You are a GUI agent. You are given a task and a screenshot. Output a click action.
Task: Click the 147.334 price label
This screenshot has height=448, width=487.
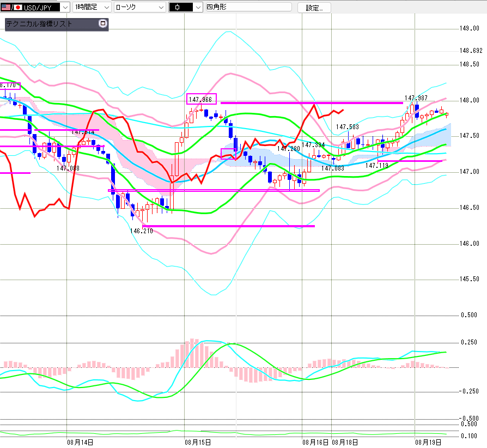[x=313, y=145]
